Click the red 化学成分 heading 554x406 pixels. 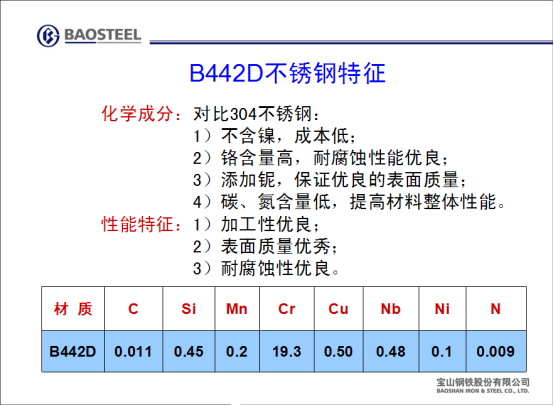[x=142, y=114]
